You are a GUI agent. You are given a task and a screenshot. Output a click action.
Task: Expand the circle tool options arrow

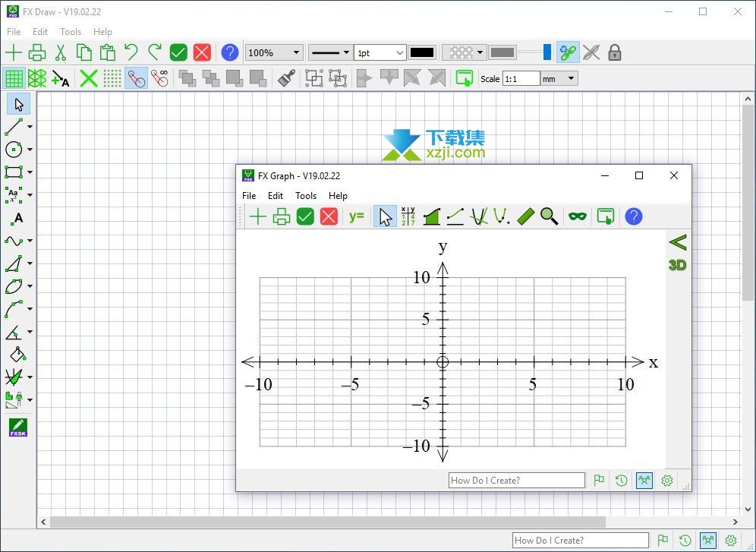30,150
